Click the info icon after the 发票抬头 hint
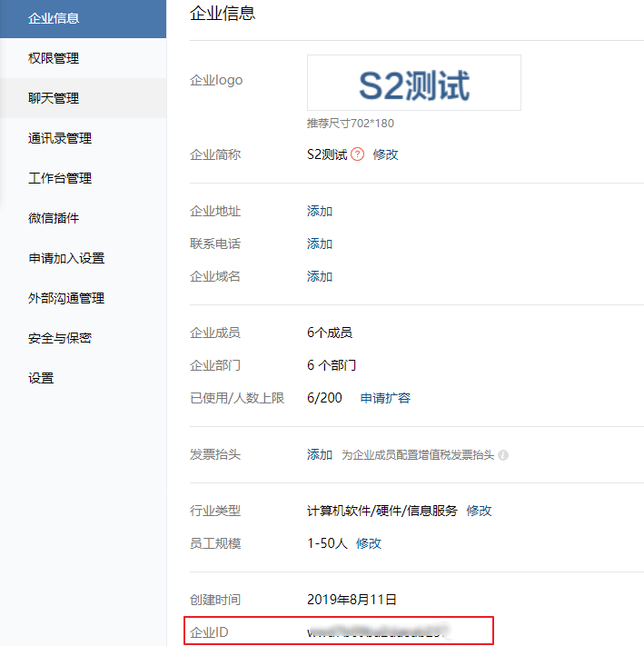Screen dimensions: 644x646 [503, 455]
